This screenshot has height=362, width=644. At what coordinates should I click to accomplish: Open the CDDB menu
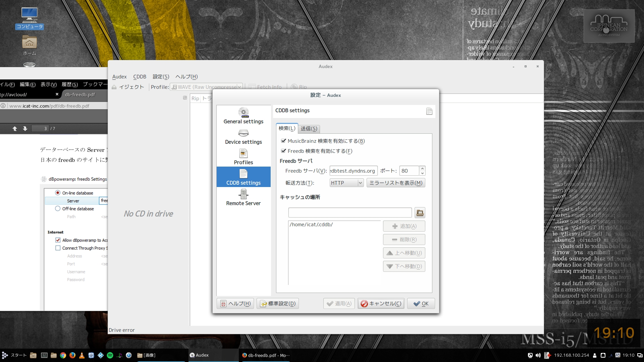[x=140, y=77]
